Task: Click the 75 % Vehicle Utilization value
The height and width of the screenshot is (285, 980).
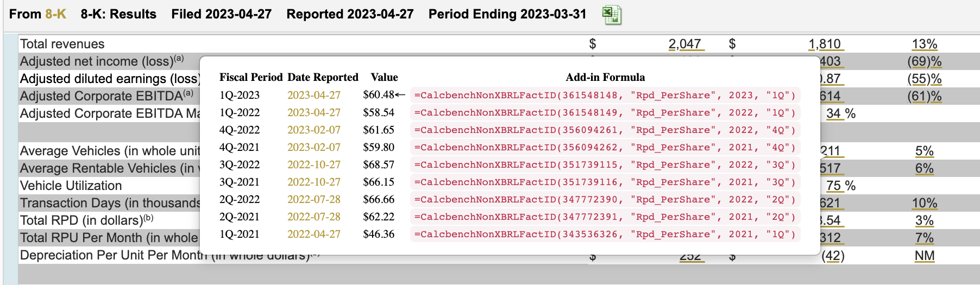Action: pyautogui.click(x=840, y=186)
